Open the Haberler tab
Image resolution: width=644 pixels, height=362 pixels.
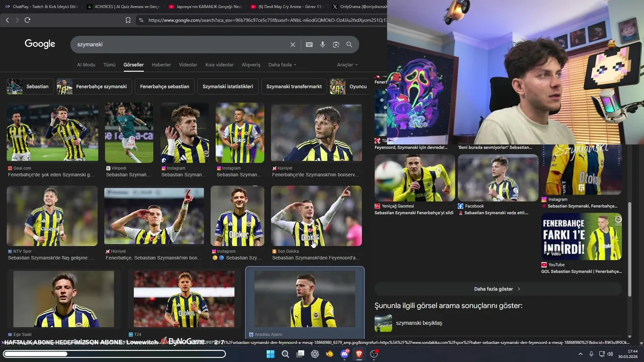tap(162, 65)
